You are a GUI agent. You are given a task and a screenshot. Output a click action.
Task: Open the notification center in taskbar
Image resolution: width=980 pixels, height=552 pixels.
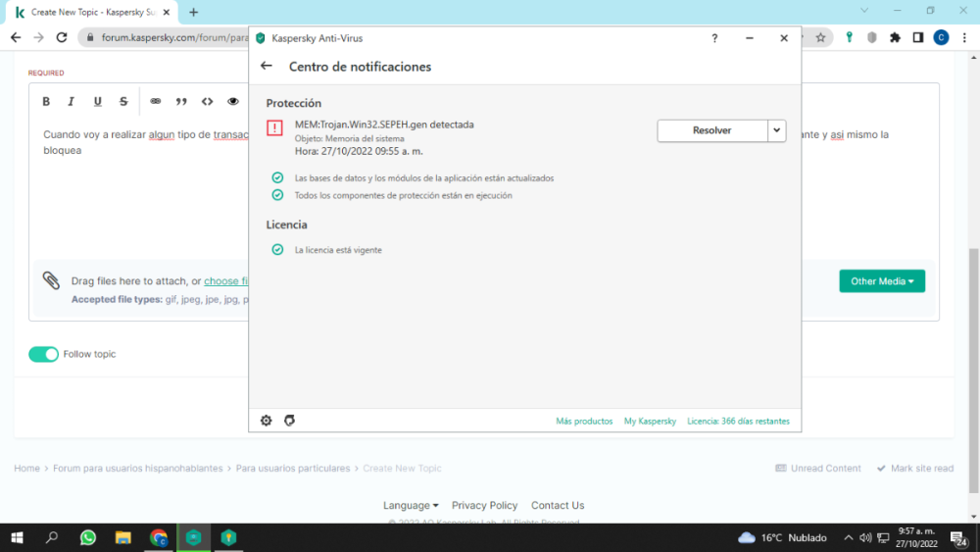pyautogui.click(x=959, y=537)
